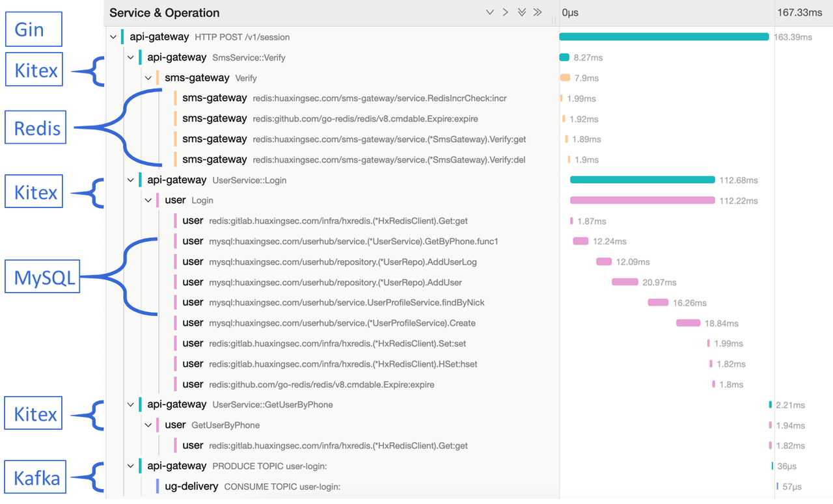The height and width of the screenshot is (504, 833).
Task: Click the 20.97ms AddUser timeline bar
Action: click(x=625, y=282)
